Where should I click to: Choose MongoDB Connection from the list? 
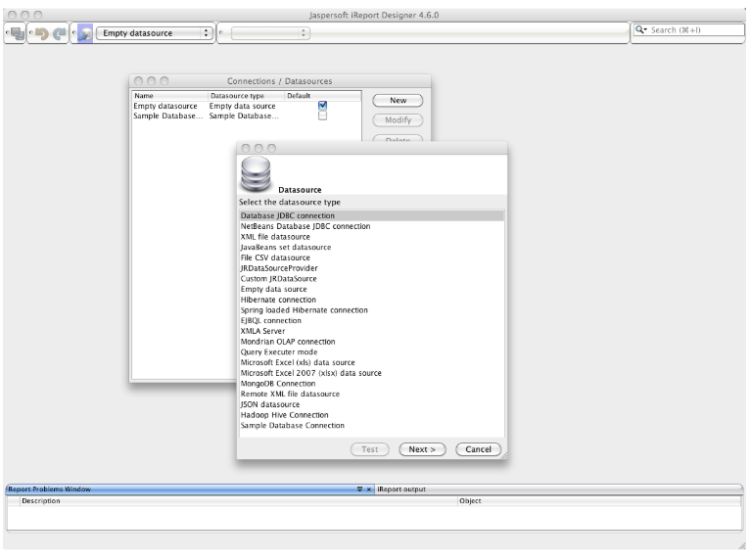[278, 383]
